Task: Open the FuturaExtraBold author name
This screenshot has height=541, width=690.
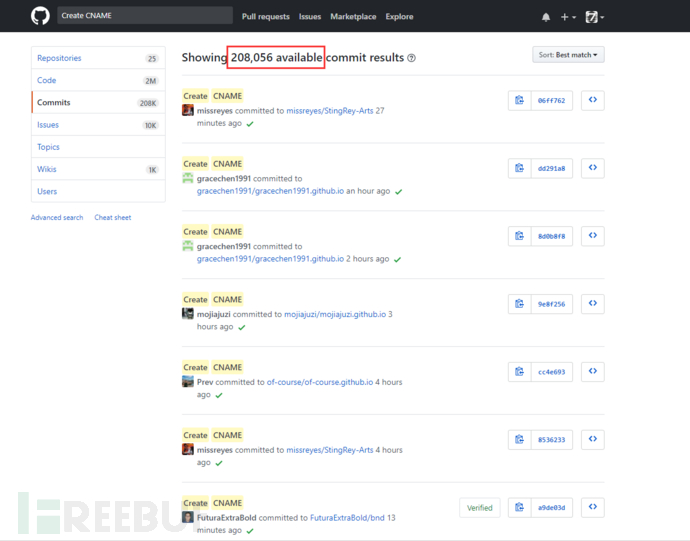Action: click(227, 518)
